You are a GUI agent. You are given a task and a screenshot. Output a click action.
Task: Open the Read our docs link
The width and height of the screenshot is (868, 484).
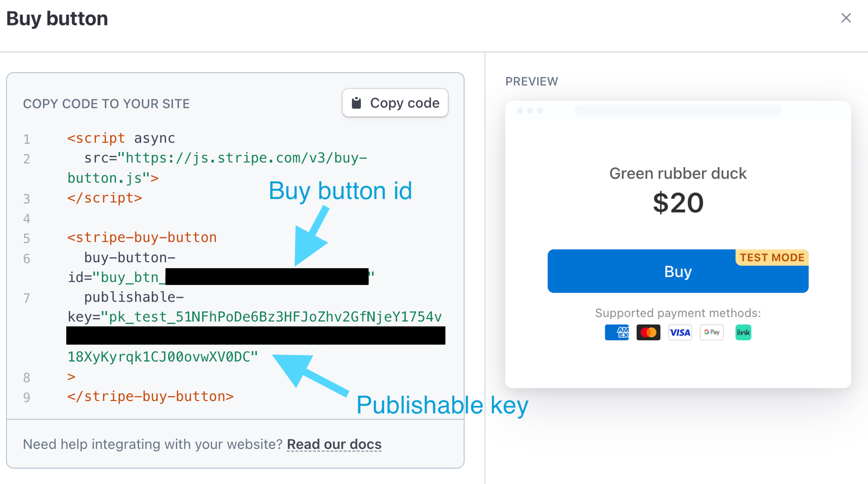point(334,444)
